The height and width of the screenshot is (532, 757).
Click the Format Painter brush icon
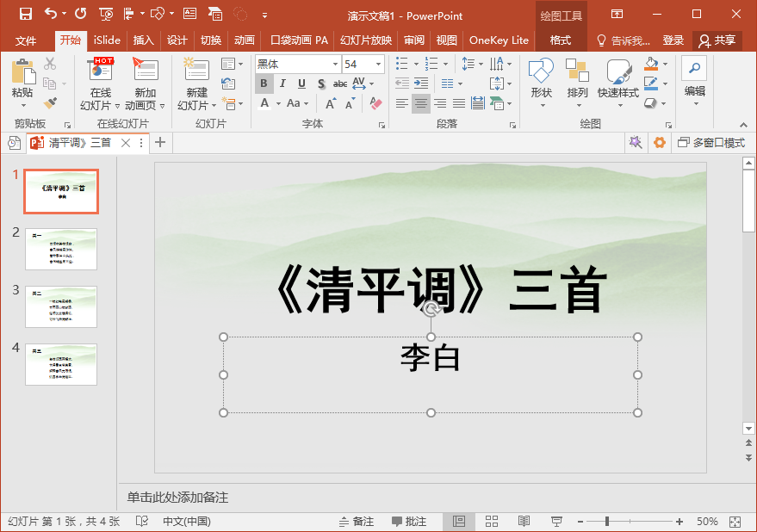[x=50, y=102]
